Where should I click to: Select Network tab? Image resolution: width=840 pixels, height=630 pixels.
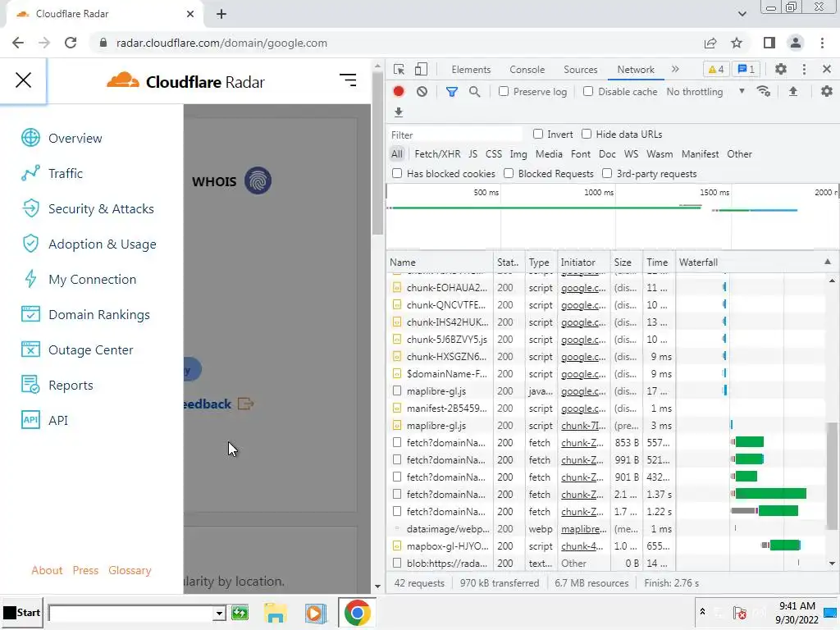(636, 70)
